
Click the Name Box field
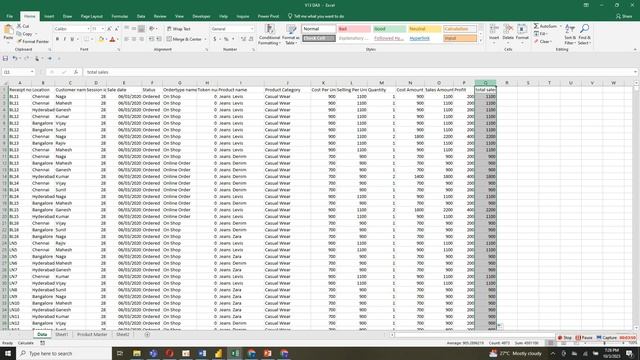pyautogui.click(x=18, y=72)
